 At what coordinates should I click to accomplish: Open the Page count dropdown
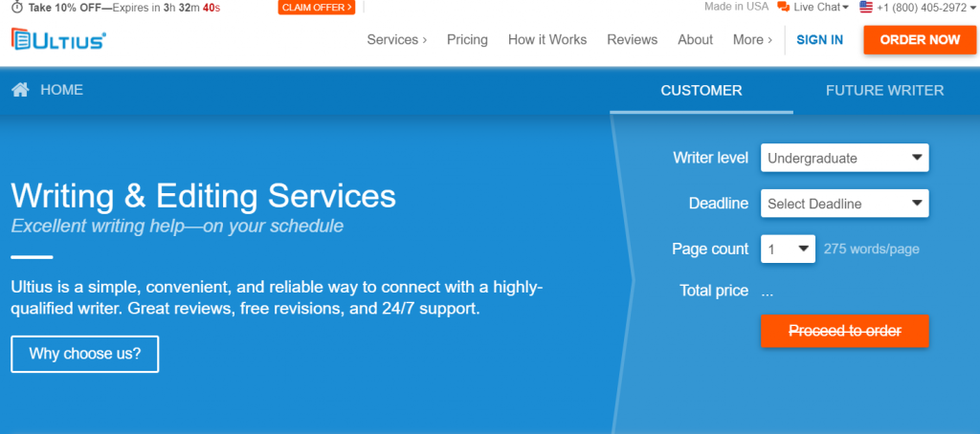[788, 250]
